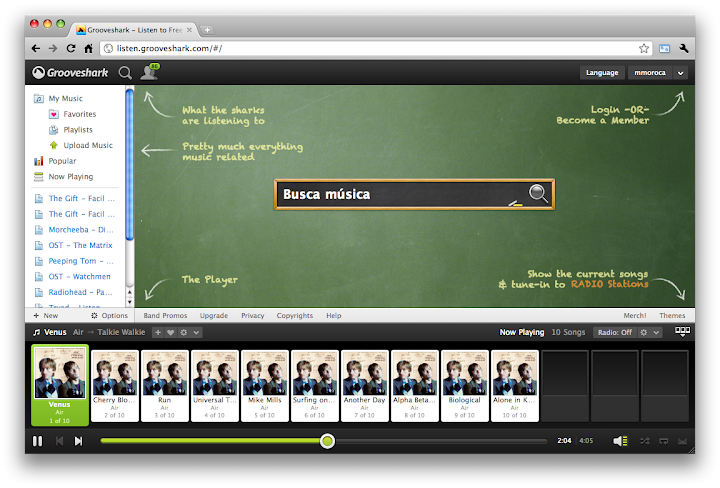Open Merch! link

[x=635, y=315]
